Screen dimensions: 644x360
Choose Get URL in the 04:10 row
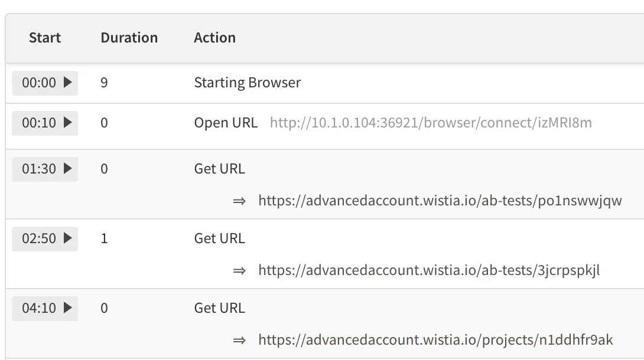[219, 308]
